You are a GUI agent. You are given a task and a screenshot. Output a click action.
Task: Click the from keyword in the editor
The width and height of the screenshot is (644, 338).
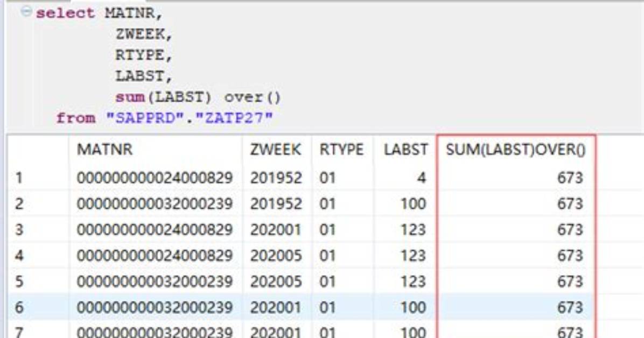(76, 118)
